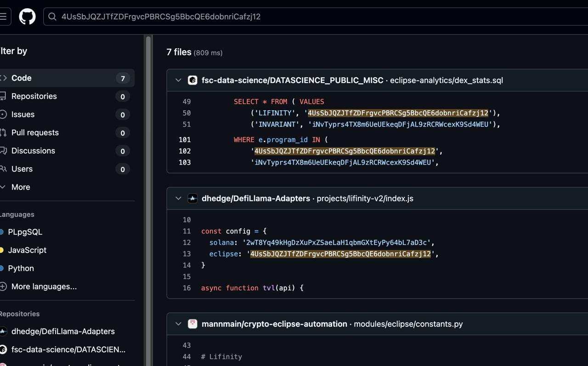The height and width of the screenshot is (366, 588).
Task: Click the fsc-data-science avatar in Repositories sidebar
Action: coord(3,349)
